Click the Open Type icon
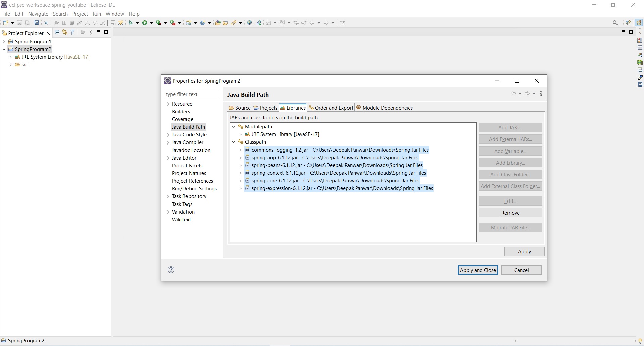Image resolution: width=644 pixels, height=346 pixels. (218, 23)
